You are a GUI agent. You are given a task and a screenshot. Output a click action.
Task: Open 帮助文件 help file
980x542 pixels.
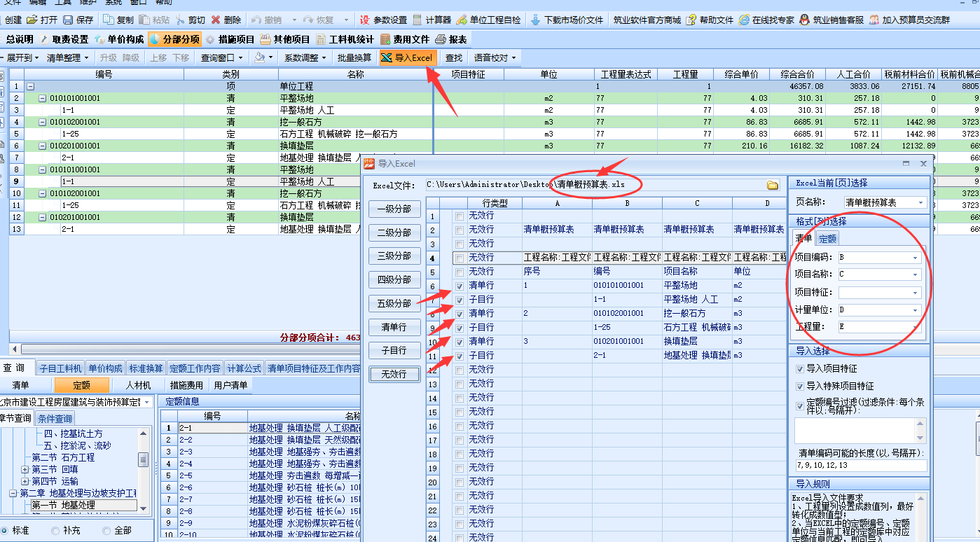710,20
